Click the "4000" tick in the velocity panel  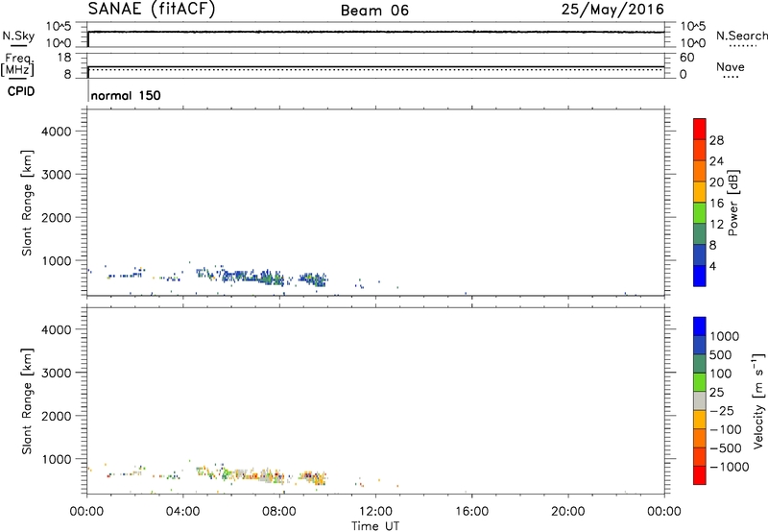pos(57,329)
